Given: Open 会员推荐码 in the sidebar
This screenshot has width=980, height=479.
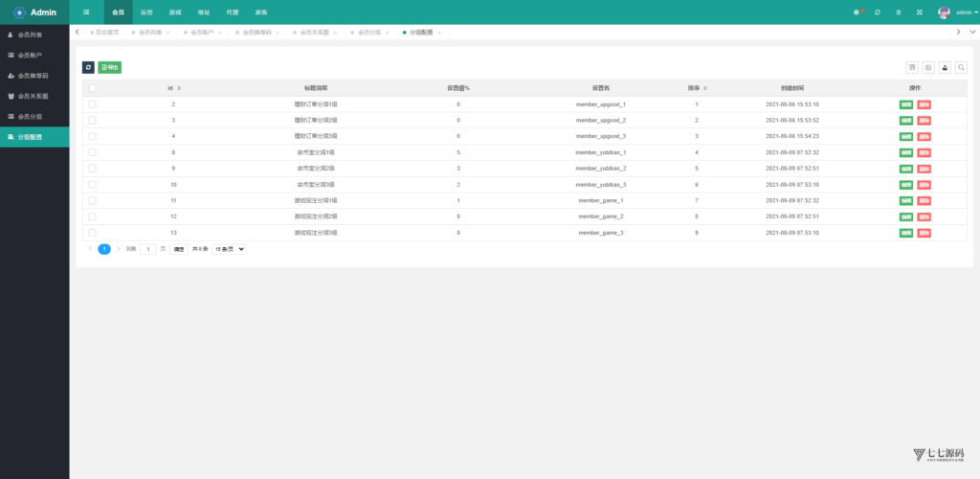Looking at the screenshot, I should tap(34, 76).
